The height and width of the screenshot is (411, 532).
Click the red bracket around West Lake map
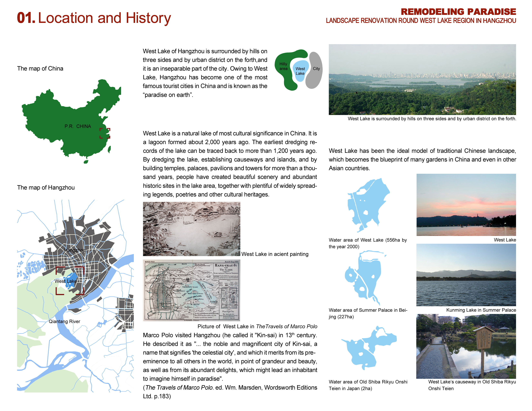70,280
